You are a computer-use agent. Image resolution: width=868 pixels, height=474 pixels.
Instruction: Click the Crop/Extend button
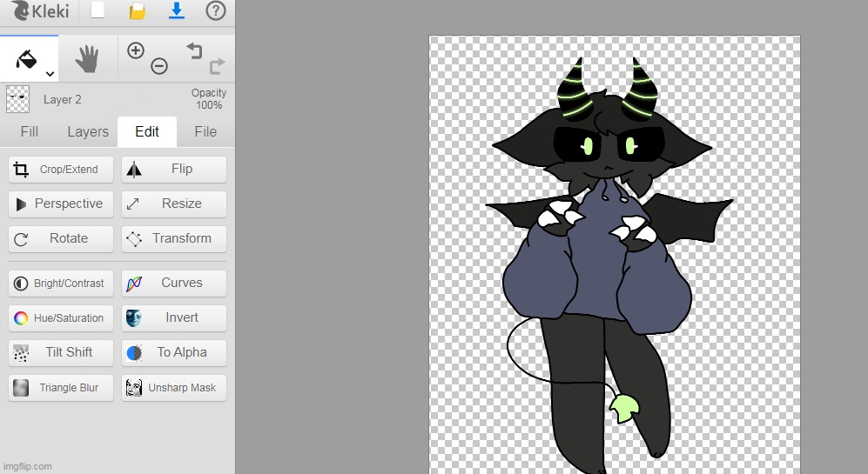[61, 170]
